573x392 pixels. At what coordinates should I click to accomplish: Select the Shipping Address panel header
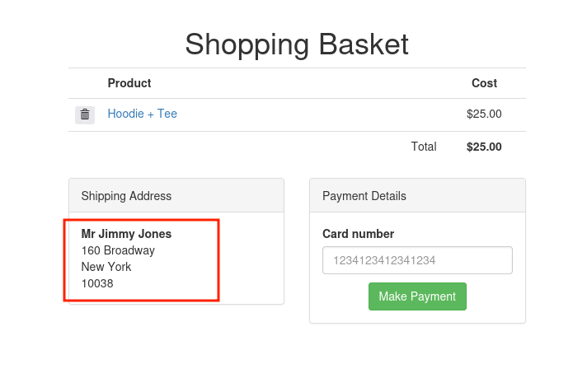point(176,196)
